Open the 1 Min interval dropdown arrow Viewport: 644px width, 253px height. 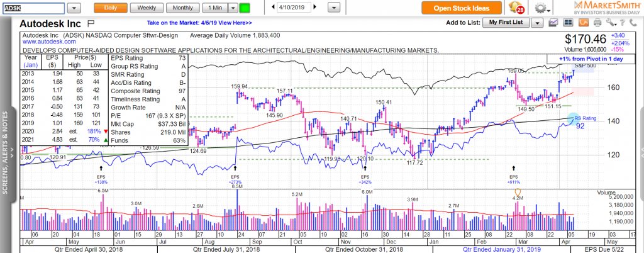(233, 8)
